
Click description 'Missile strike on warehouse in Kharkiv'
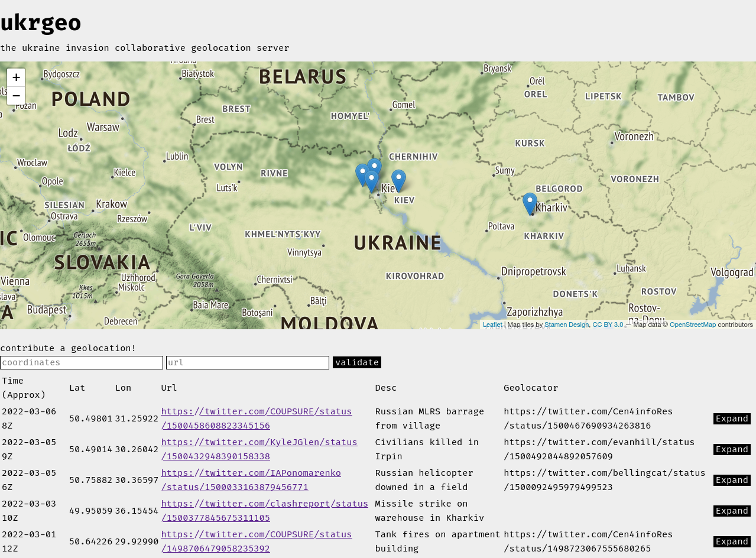pyautogui.click(x=430, y=511)
